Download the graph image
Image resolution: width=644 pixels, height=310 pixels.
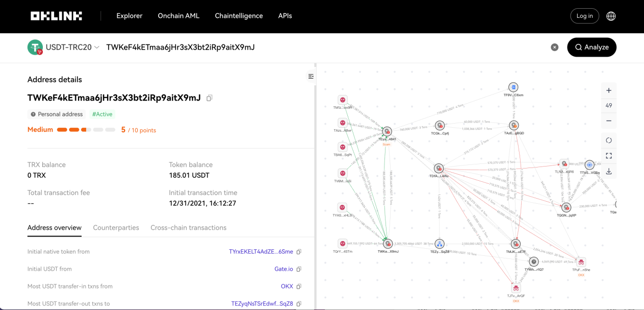(609, 171)
